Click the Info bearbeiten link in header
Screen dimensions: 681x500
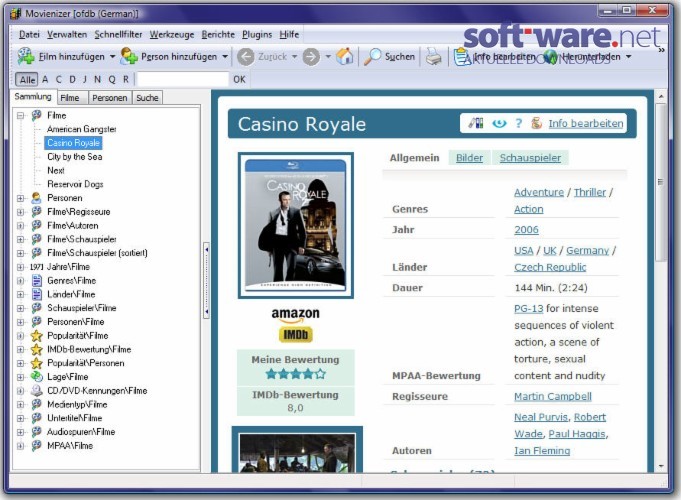(x=585, y=124)
